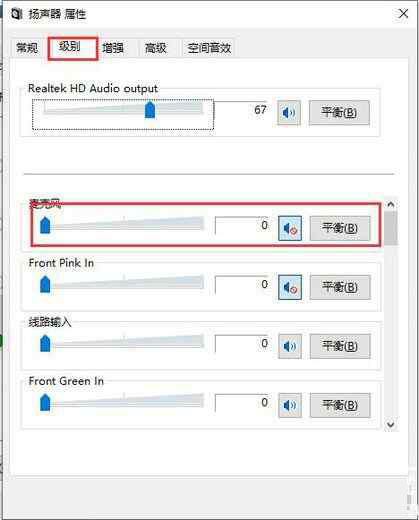
Task: Click the 麦克风 volume value field
Action: click(242, 226)
